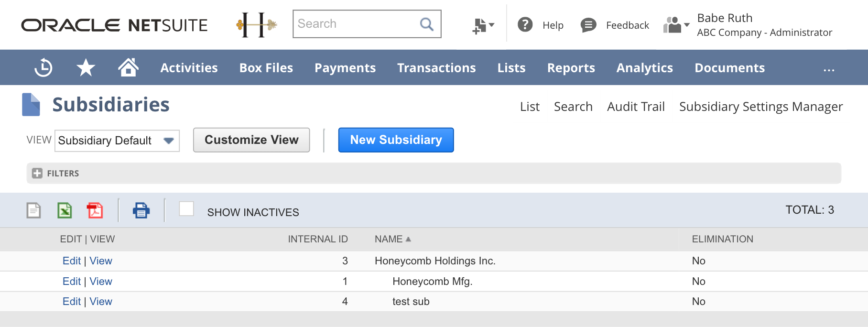The width and height of the screenshot is (868, 327).
Task: Open the Change Role people icon
Action: 676,25
